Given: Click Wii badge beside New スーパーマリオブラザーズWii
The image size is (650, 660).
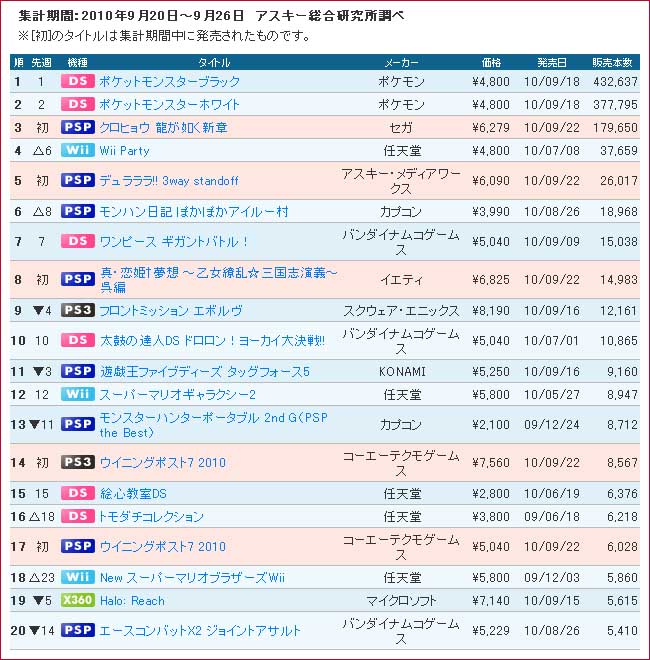Looking at the screenshot, I should [78, 577].
